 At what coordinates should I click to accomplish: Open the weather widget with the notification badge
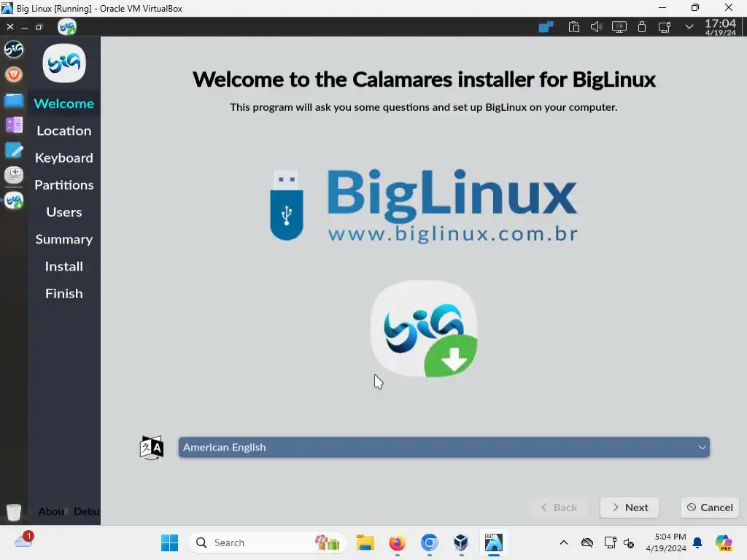pos(24,540)
